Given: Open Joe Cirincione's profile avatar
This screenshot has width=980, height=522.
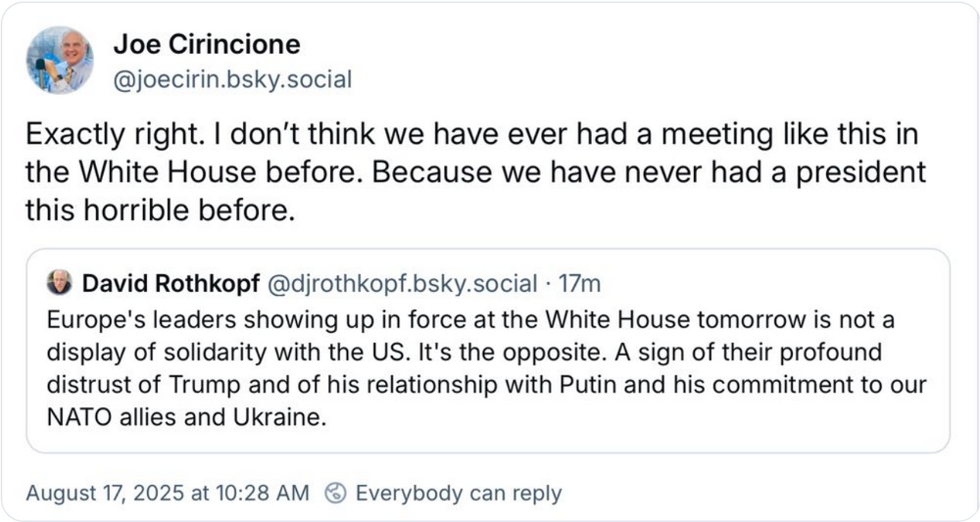Looking at the screenshot, I should (x=60, y=60).
